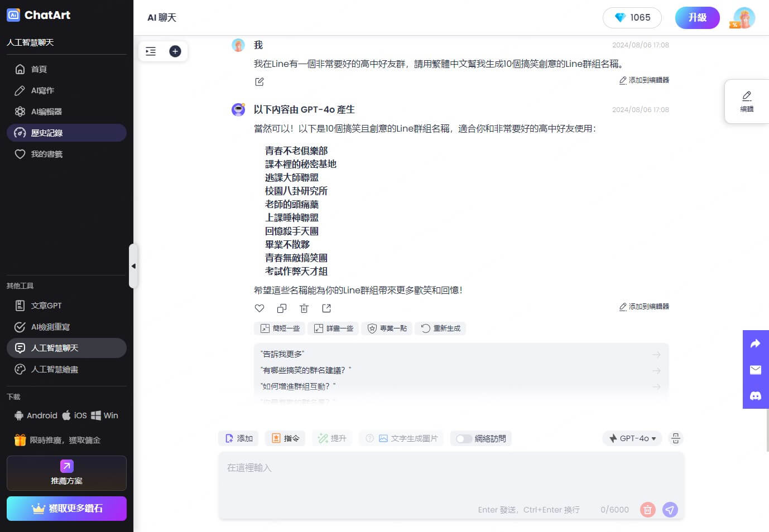Click my user avatar beside 我
Image resolution: width=769 pixels, height=532 pixels.
(238, 45)
